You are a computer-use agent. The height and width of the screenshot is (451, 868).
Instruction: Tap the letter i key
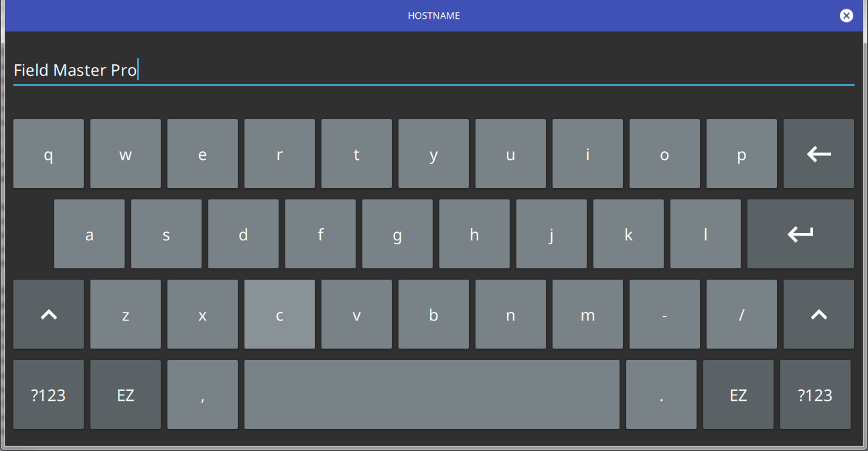[x=587, y=154]
